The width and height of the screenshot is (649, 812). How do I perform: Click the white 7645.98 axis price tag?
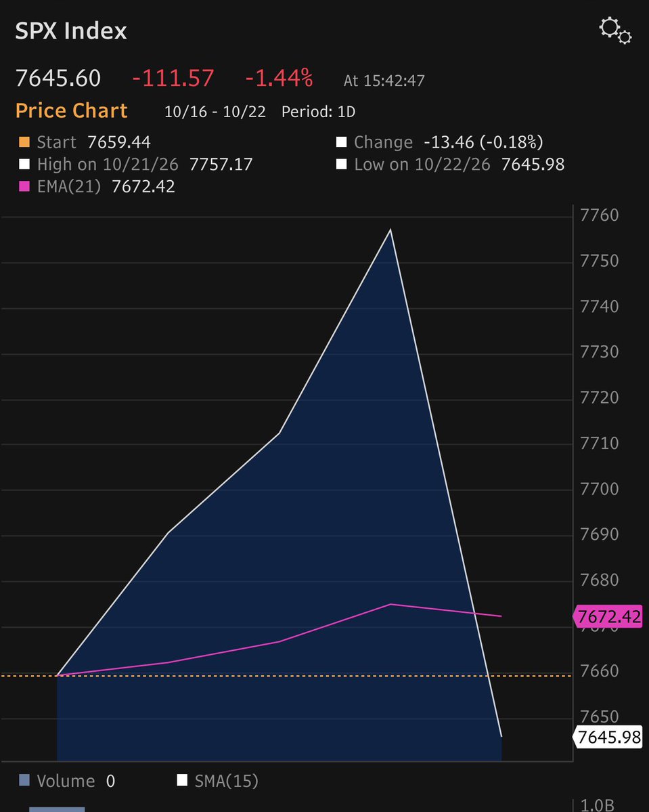608,737
